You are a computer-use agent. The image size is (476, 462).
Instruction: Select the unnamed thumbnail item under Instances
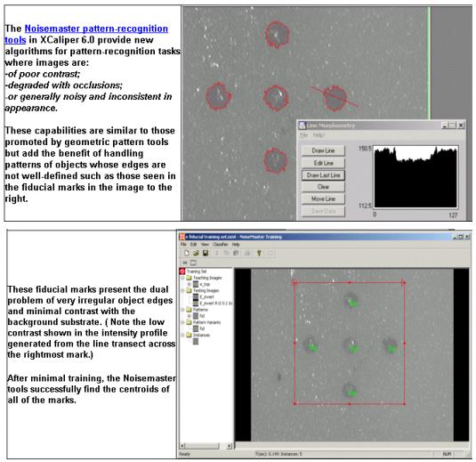[x=196, y=342]
